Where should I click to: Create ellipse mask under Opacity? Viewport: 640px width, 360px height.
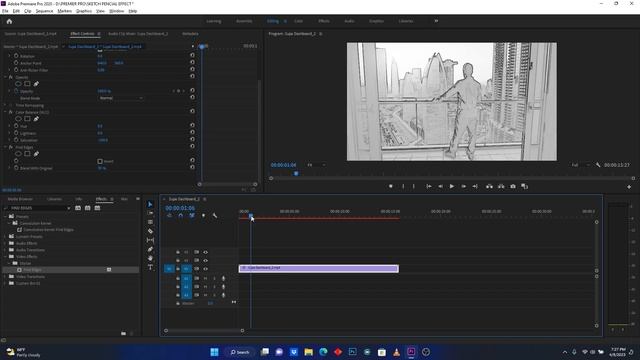pos(18,84)
